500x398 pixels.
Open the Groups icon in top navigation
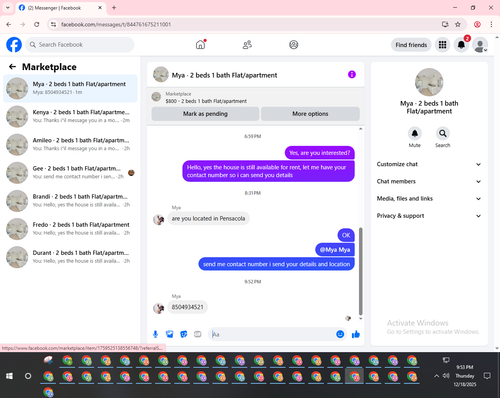(294, 45)
